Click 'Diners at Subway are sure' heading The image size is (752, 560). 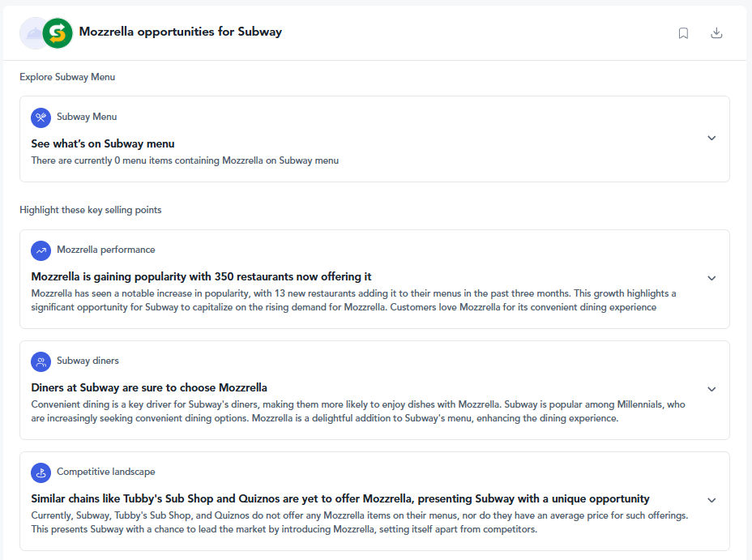[149, 387]
